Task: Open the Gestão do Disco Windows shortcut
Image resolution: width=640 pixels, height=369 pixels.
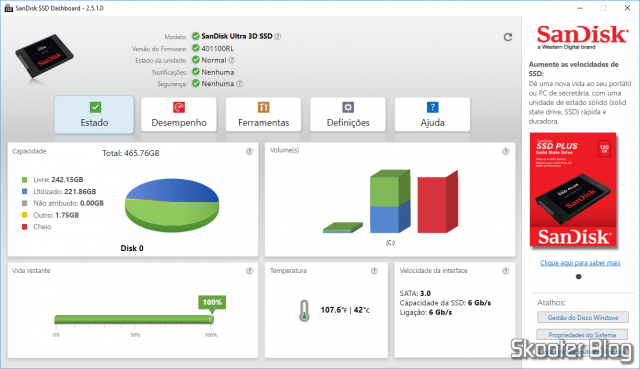Action: click(583, 318)
